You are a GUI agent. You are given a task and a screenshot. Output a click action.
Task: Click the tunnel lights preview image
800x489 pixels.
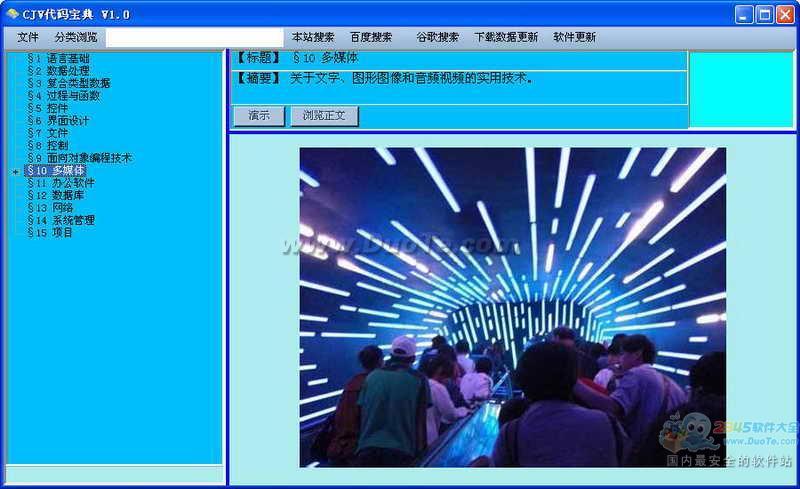[x=512, y=307]
